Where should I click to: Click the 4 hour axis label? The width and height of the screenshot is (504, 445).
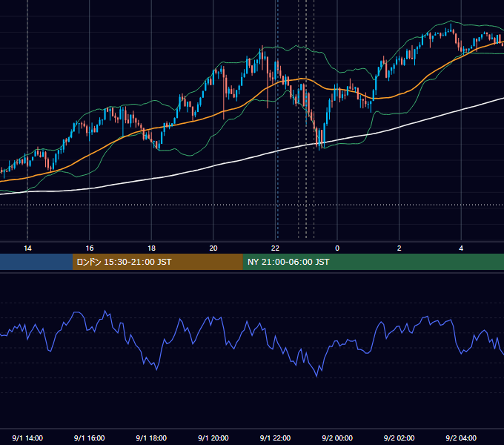click(461, 248)
